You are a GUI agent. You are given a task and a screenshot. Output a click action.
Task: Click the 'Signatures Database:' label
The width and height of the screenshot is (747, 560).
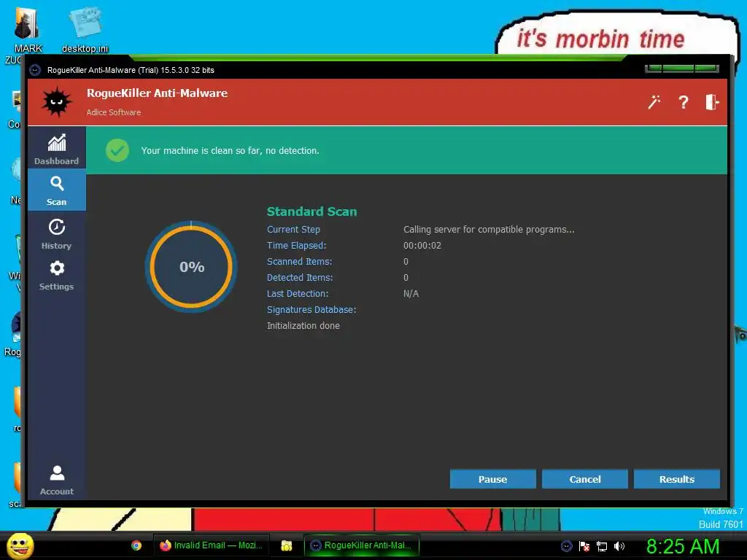(x=311, y=309)
